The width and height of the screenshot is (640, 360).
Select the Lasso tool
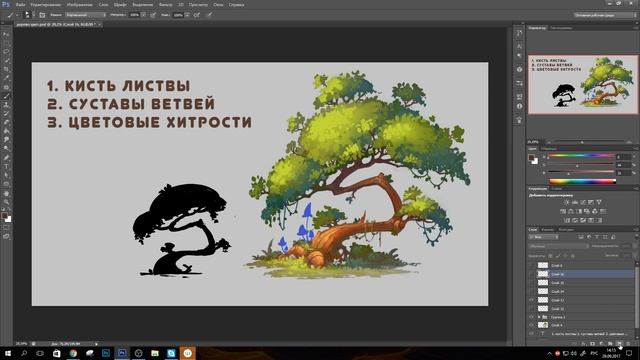tap(6, 52)
